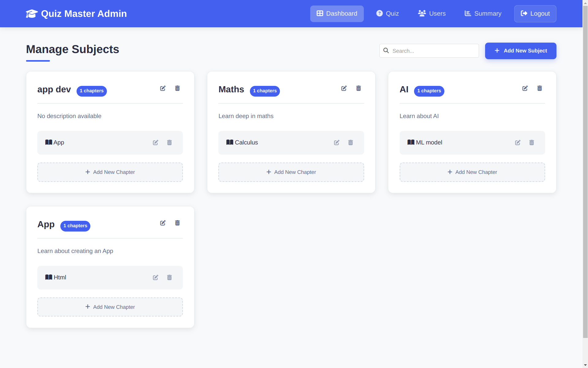Screen dimensions: 588x368
Task: Edit the app dev subject
Action: pos(163,88)
